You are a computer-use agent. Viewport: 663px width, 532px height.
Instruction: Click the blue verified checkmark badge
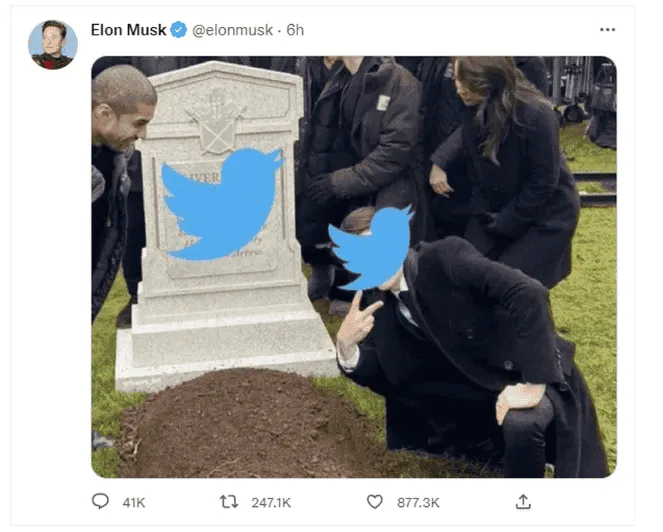pos(178,30)
